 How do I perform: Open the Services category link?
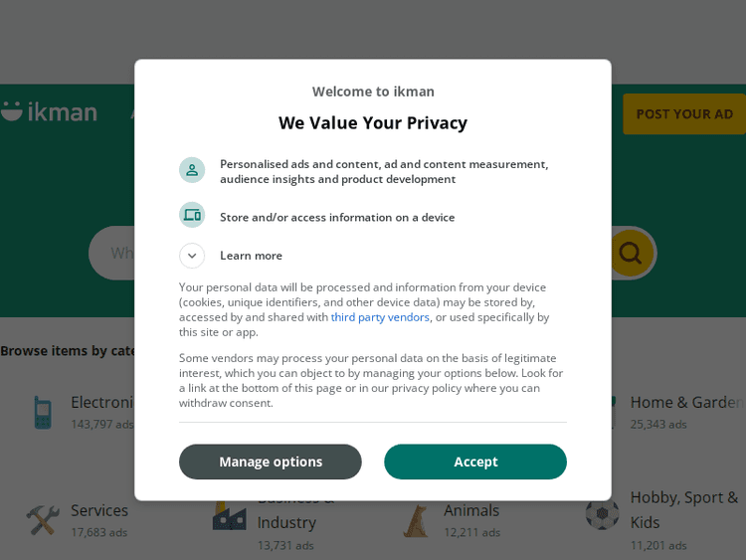pos(99,510)
